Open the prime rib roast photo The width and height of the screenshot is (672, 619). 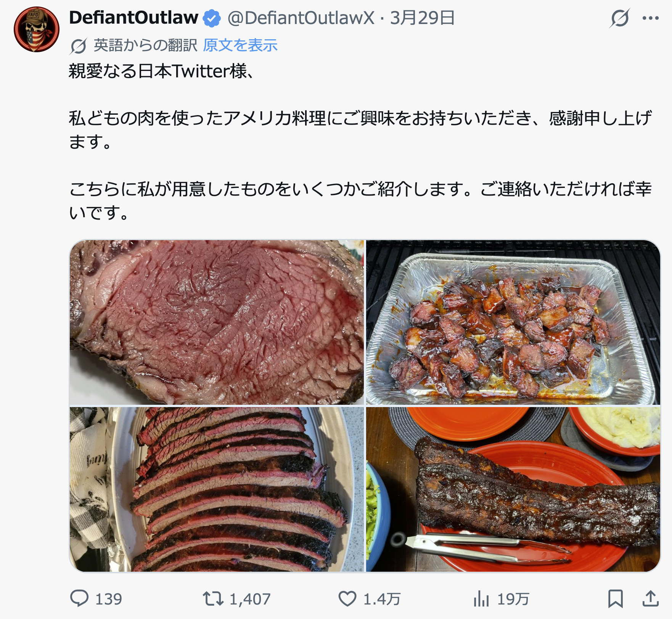217,322
